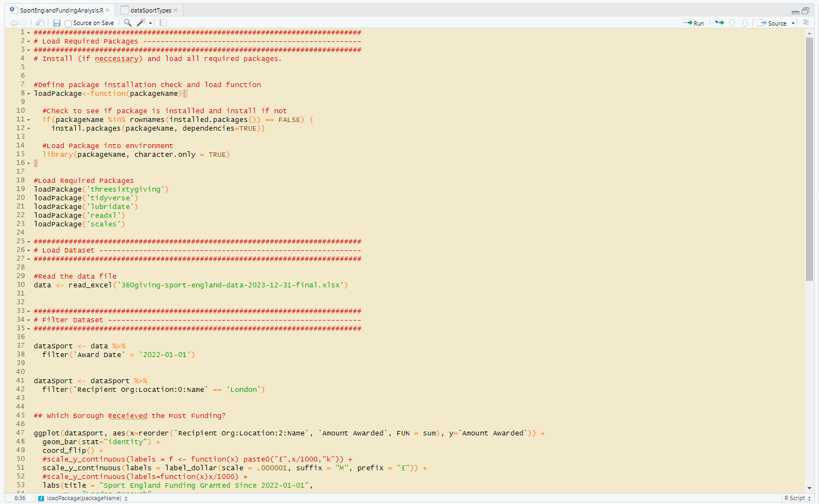Collapse the Load Required Packages section
This screenshot has height=504, width=819.
28,41
